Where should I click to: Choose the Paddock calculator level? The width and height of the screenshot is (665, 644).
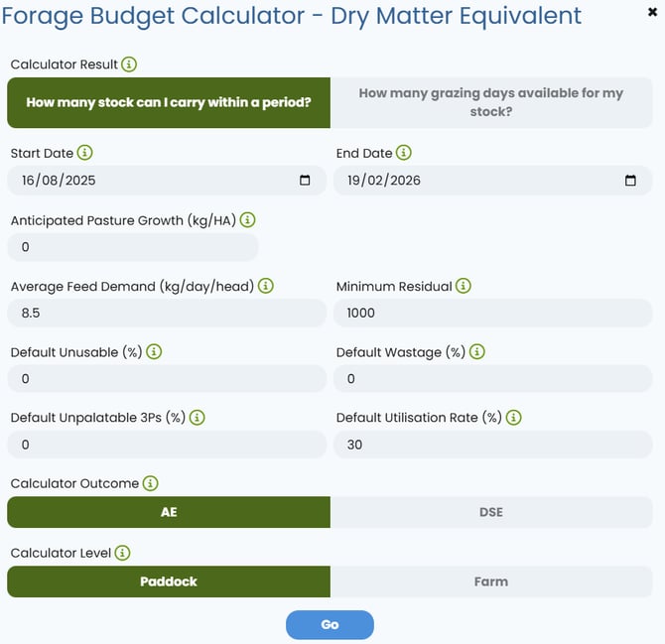[x=169, y=581]
